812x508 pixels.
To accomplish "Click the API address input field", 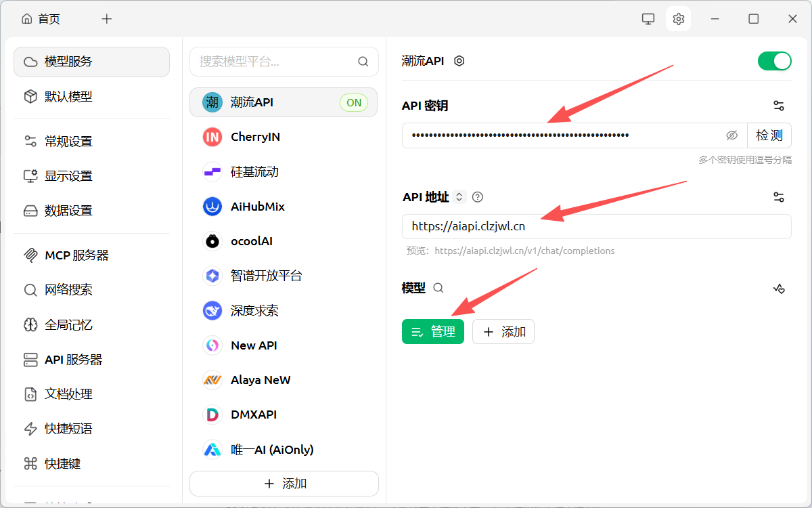I will tap(595, 227).
